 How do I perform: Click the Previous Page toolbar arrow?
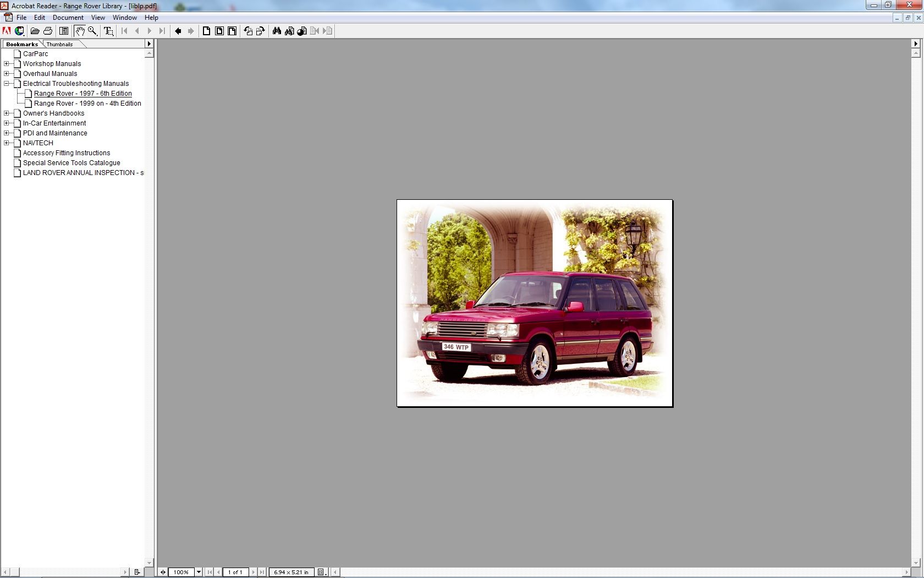pyautogui.click(x=137, y=31)
